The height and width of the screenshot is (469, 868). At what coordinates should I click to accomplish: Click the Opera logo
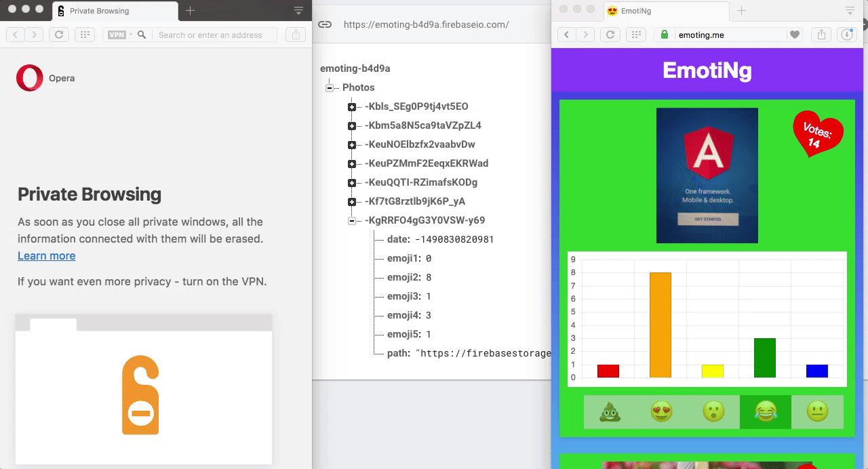[x=29, y=78]
